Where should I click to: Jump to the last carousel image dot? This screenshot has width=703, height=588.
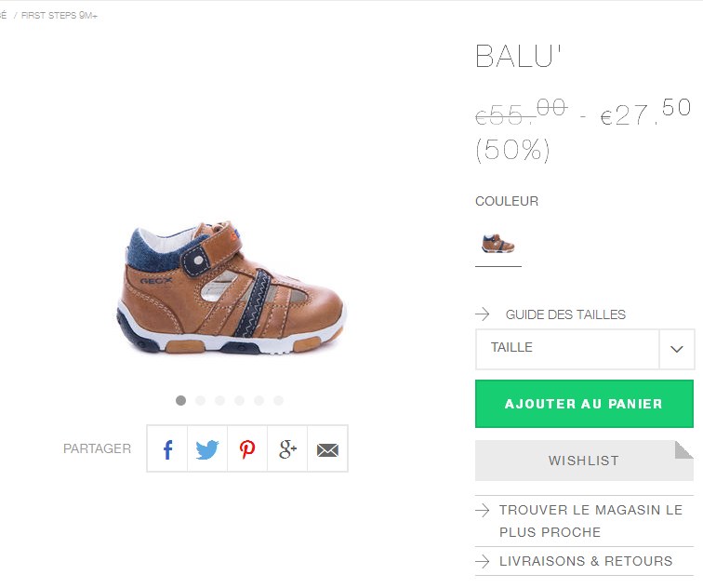click(278, 400)
